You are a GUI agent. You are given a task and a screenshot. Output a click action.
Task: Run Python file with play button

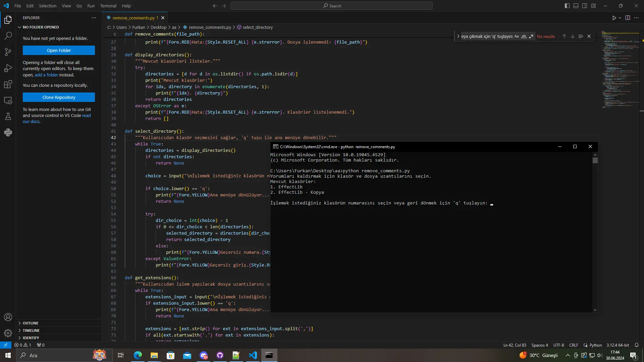tap(614, 18)
